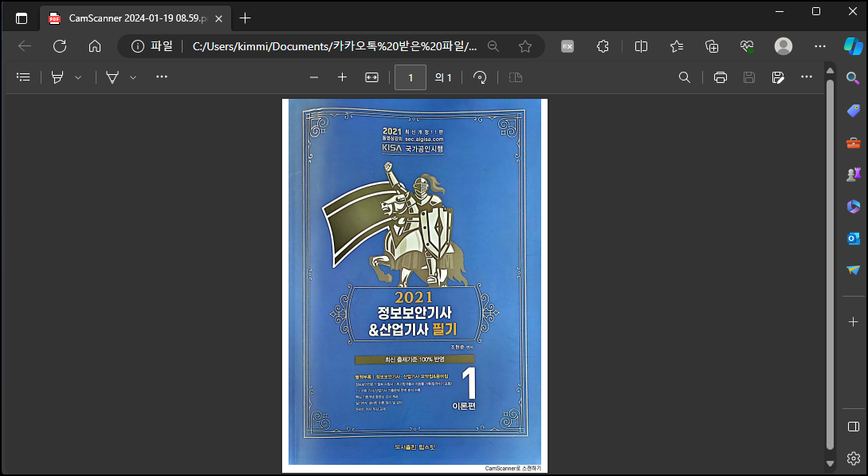This screenshot has height=476, width=868.
Task: Open the tab actions menu icon
Action: pos(22,18)
